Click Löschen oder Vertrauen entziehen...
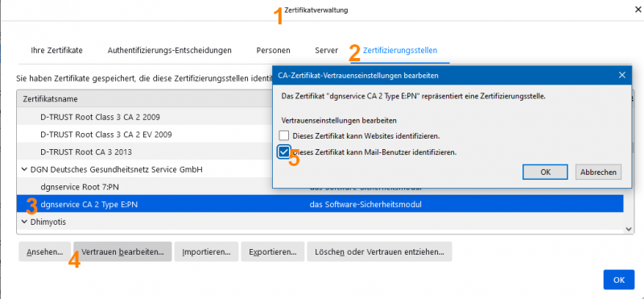The width and height of the screenshot is (644, 299). point(379,251)
